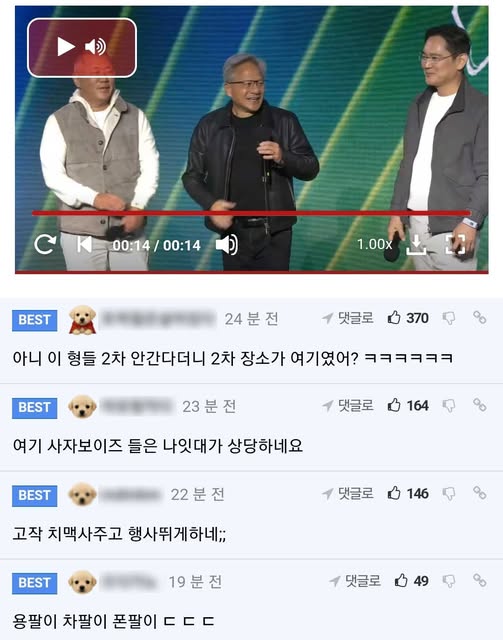
Task: Open 댓글로 link on the 19분 전 comment
Action: (355, 580)
